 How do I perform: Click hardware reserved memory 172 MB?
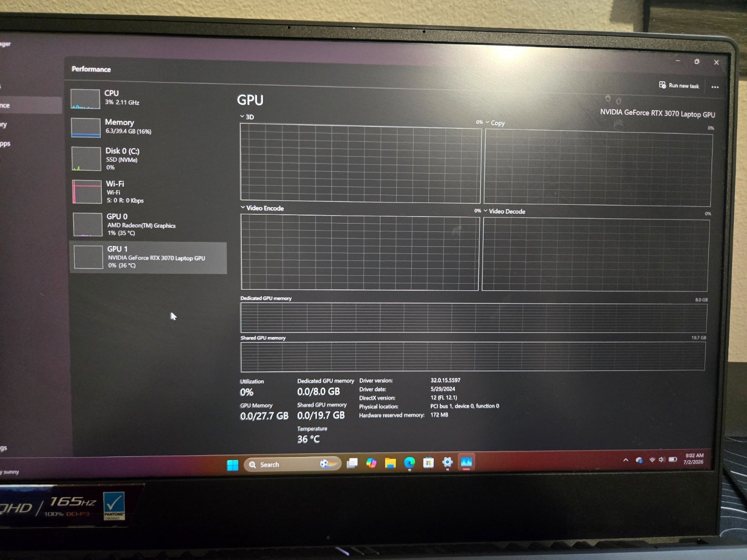[439, 414]
